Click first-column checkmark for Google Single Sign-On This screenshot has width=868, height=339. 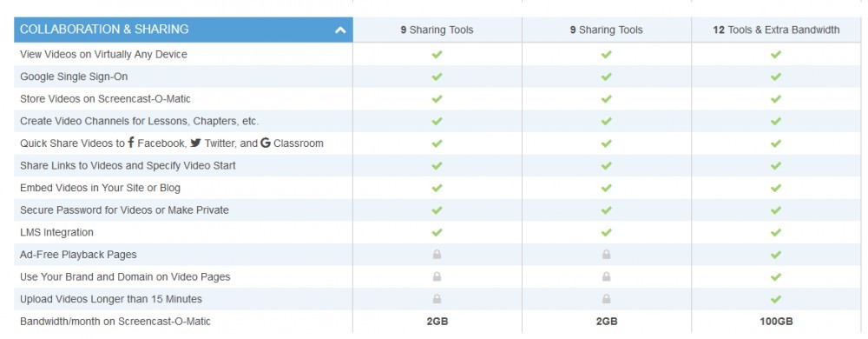437,76
